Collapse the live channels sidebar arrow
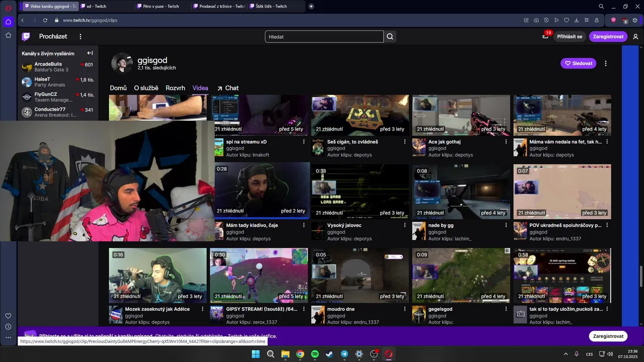Image resolution: width=644 pixels, height=362 pixels. pyautogui.click(x=90, y=53)
